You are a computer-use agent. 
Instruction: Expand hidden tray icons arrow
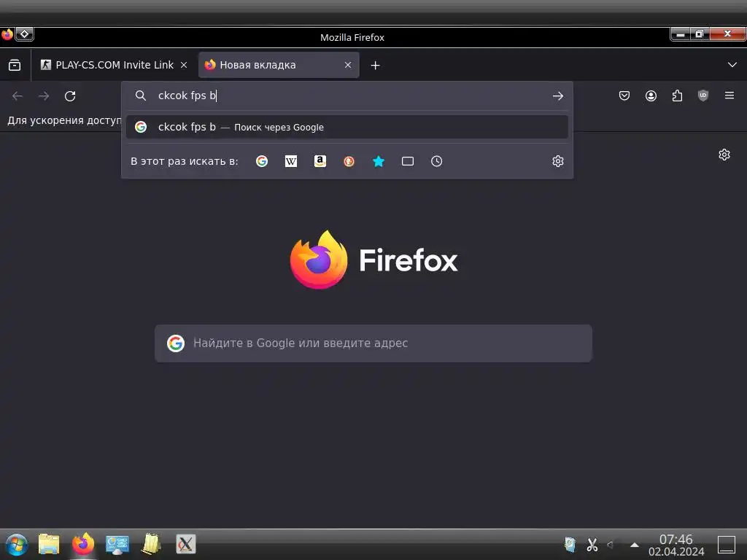[635, 545]
